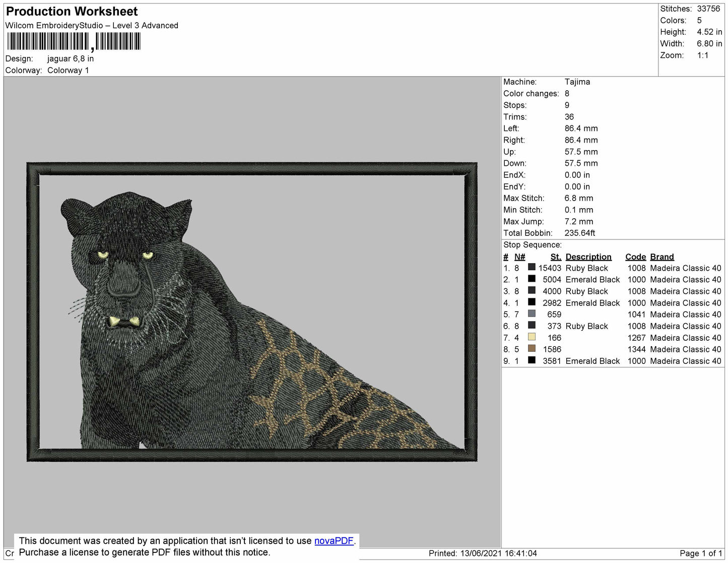
Task: Select the 'N#' column header
Action: 519,257
